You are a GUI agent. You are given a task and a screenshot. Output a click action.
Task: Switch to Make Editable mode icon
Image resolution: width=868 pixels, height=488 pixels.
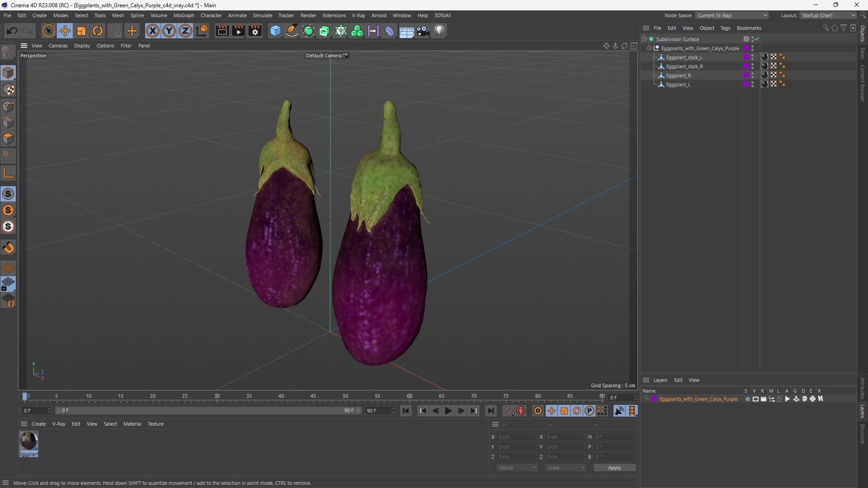click(x=8, y=52)
